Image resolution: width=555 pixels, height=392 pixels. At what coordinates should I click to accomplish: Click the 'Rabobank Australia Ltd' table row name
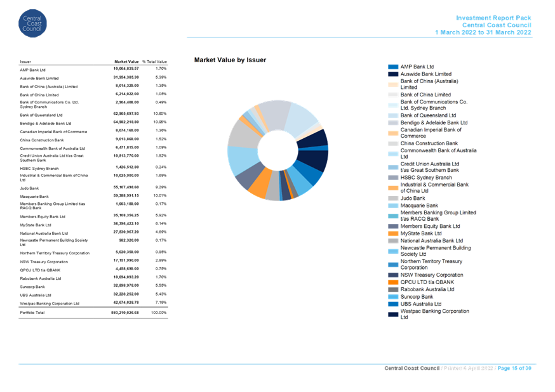[41, 278]
